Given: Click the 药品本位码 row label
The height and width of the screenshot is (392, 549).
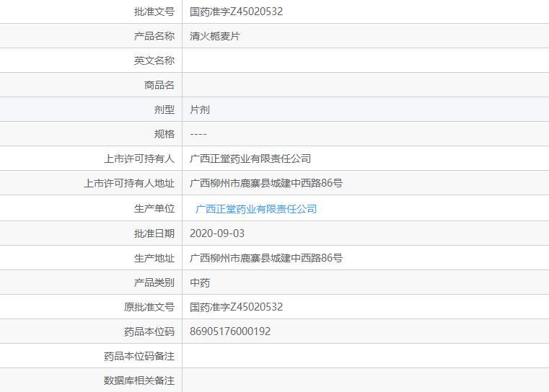Looking at the screenshot, I should (149, 331).
